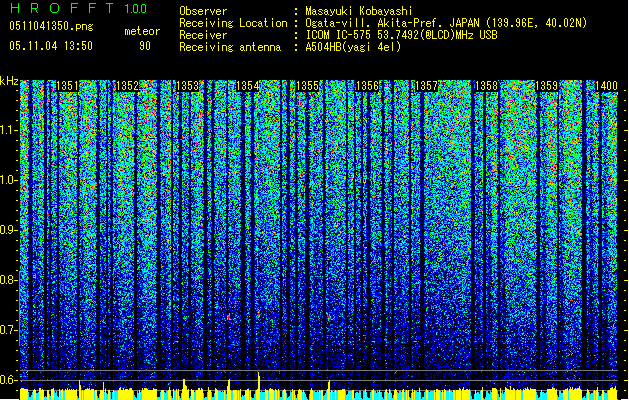Click time marker 1352

pyautogui.click(x=127, y=86)
